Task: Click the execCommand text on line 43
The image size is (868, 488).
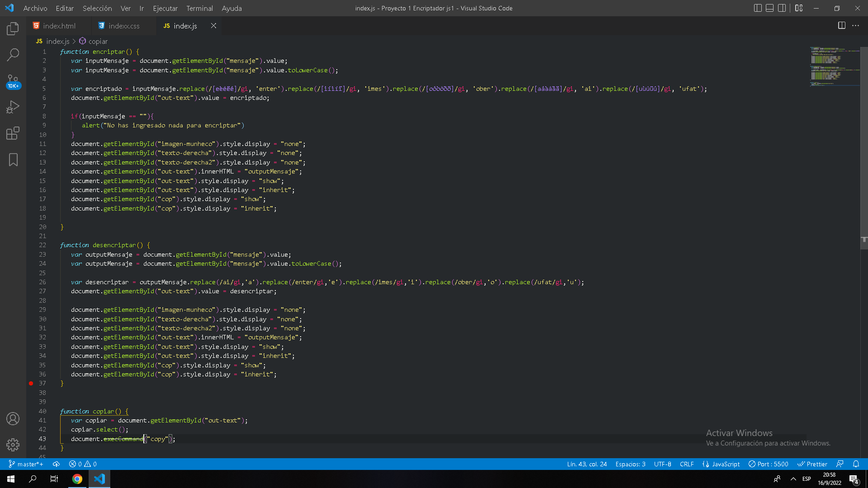Action: pos(123,439)
